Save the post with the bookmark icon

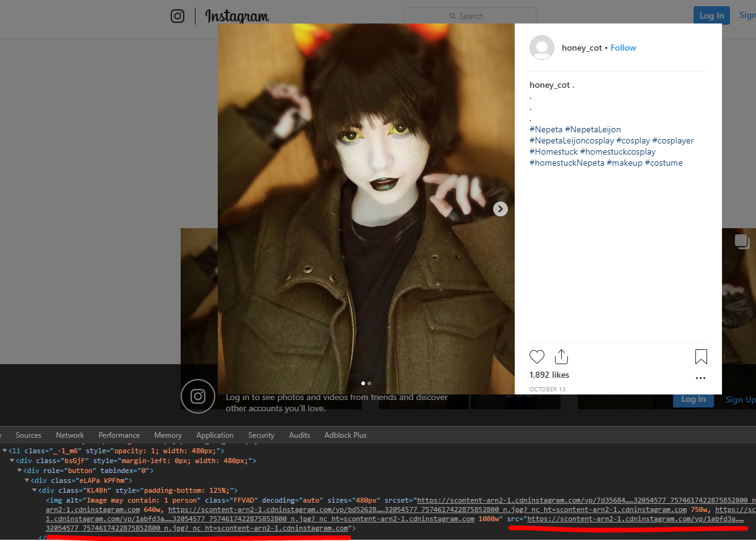pos(701,357)
